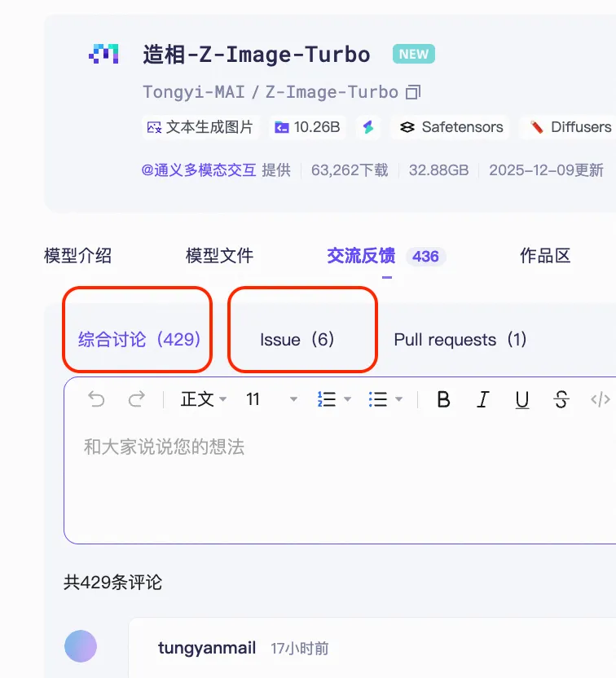Click tungyanmail's avatar

(x=81, y=646)
